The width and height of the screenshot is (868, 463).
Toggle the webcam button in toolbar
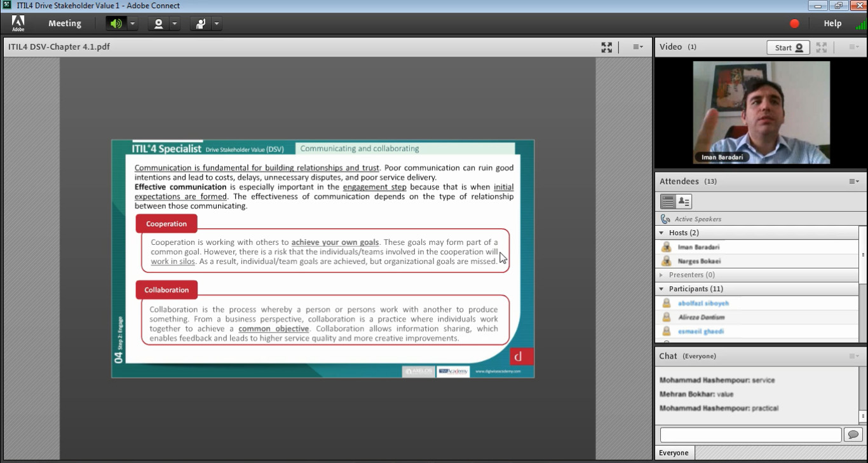158,24
